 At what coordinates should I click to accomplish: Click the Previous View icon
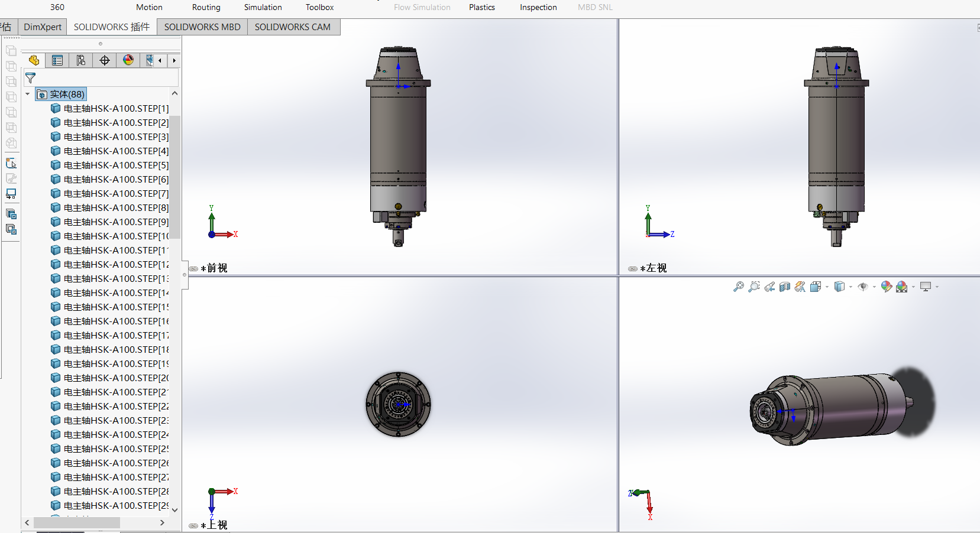coord(769,287)
